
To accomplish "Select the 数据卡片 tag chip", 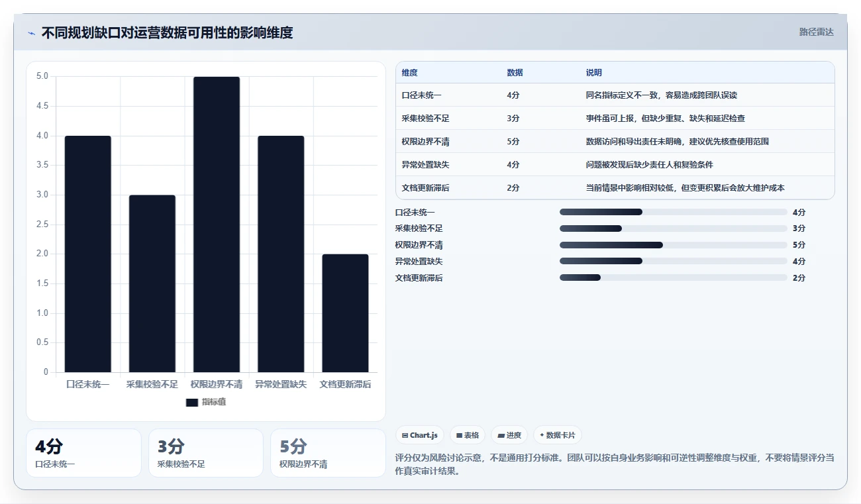I will click(x=558, y=435).
